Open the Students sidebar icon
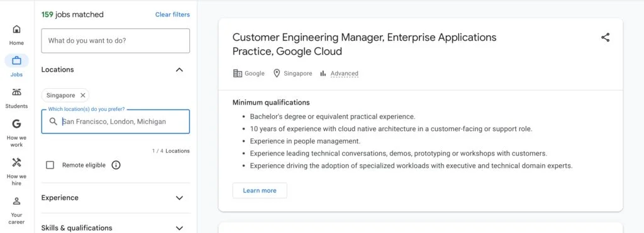Image resolution: width=644 pixels, height=233 pixels. pos(16,92)
